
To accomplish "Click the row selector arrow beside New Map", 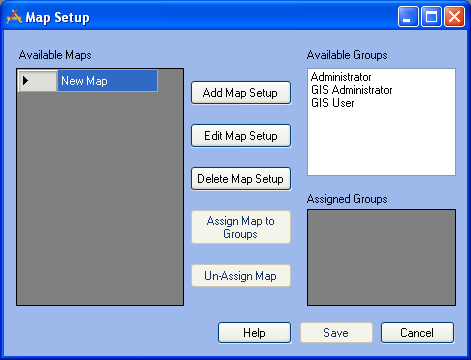I will click(x=37, y=81).
